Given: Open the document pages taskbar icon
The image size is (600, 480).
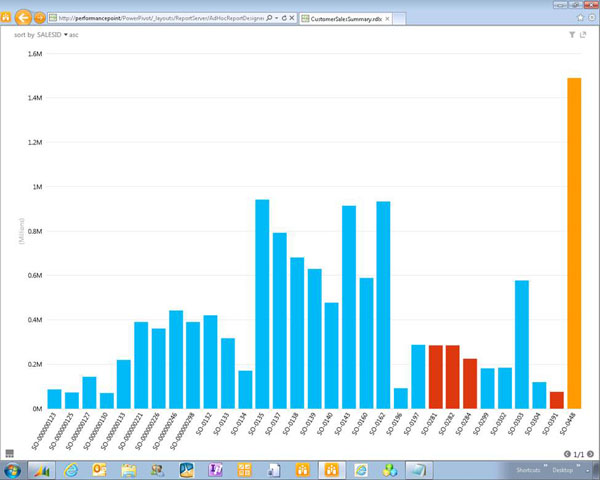Looking at the screenshot, I should (x=274, y=470).
